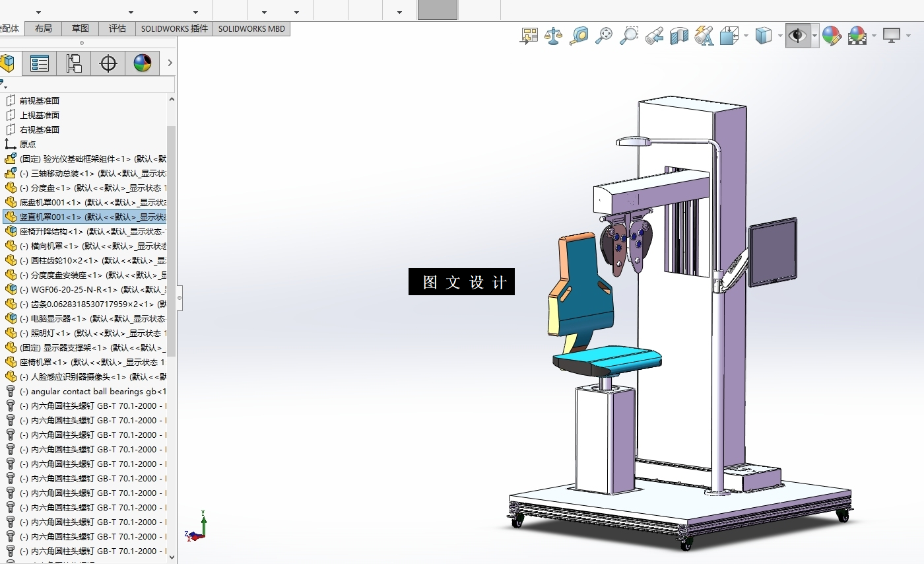Screen dimensions: 924x564
Task: Select the 三轴移动总装 subassembly
Action: [x=85, y=173]
